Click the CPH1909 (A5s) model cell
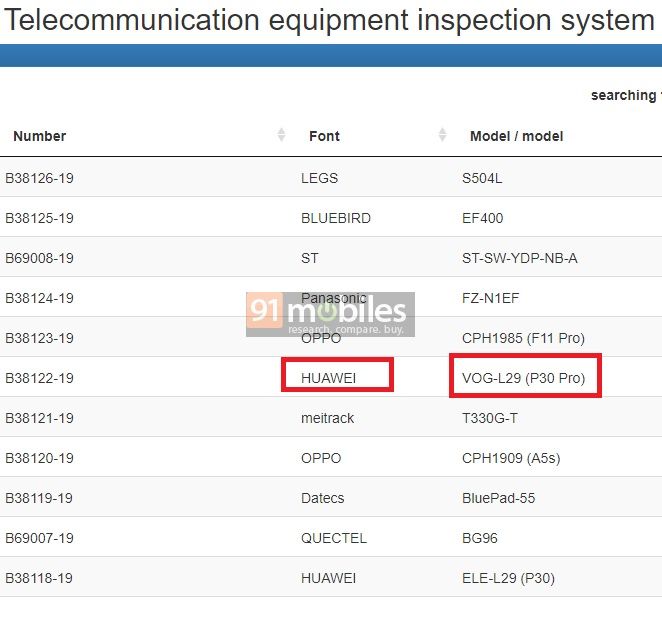Viewport: 662px width, 630px height. point(511,458)
